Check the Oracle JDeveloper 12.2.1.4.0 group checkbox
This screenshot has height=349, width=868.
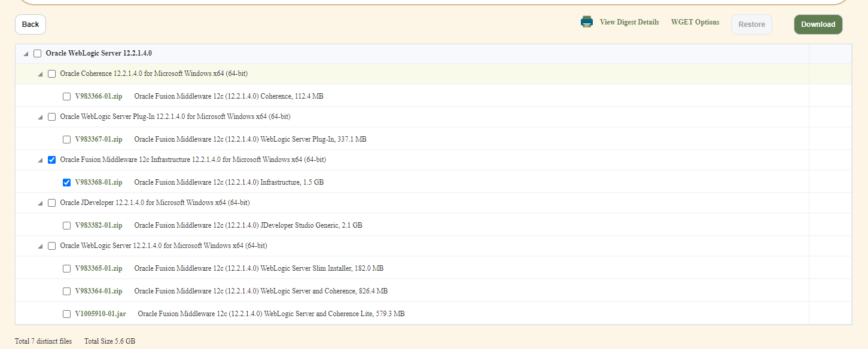point(52,203)
